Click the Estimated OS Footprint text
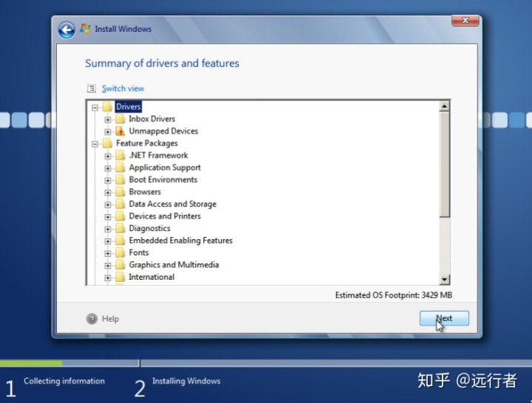The image size is (532, 403). pyautogui.click(x=394, y=295)
